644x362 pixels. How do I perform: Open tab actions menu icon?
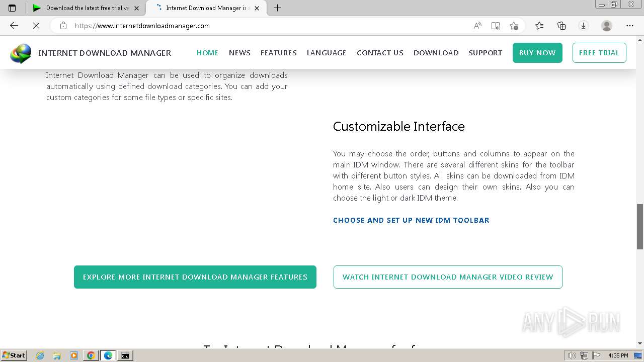(12, 8)
